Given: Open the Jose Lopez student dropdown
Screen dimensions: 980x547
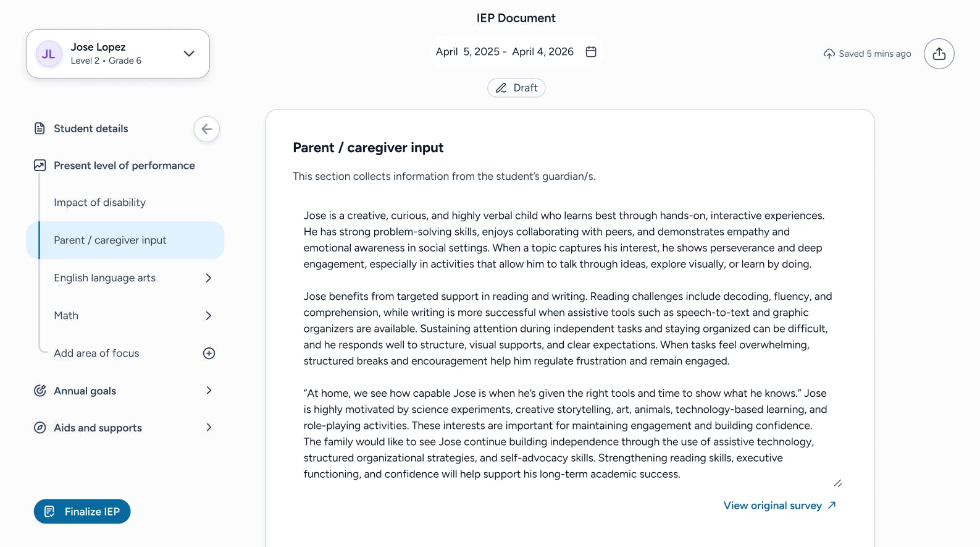Looking at the screenshot, I should pyautogui.click(x=189, y=54).
